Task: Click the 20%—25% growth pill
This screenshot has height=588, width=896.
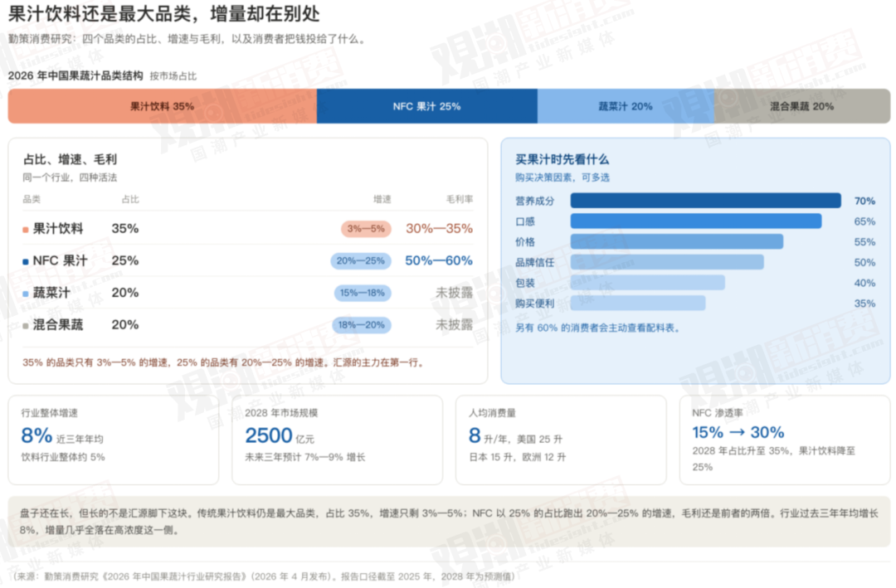Action: [361, 260]
